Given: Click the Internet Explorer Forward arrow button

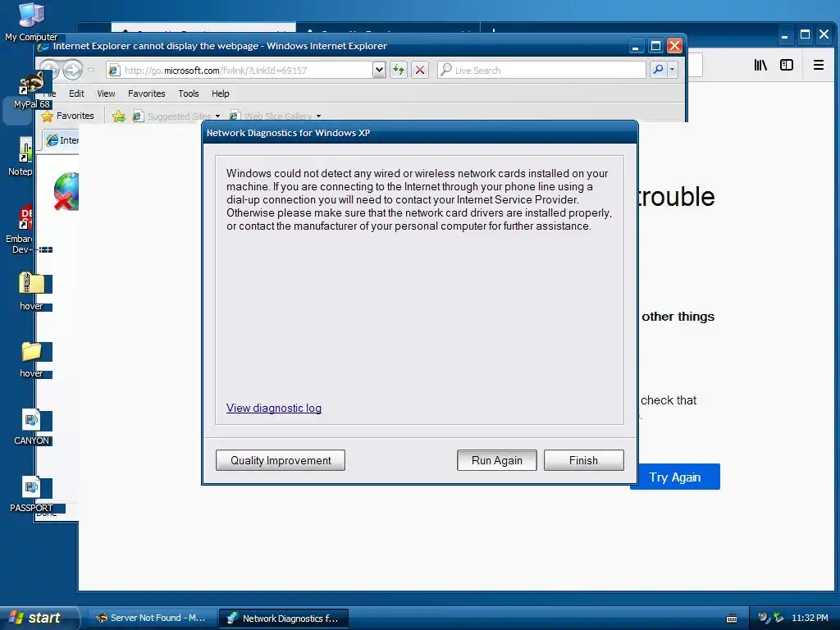Looking at the screenshot, I should coord(72,70).
